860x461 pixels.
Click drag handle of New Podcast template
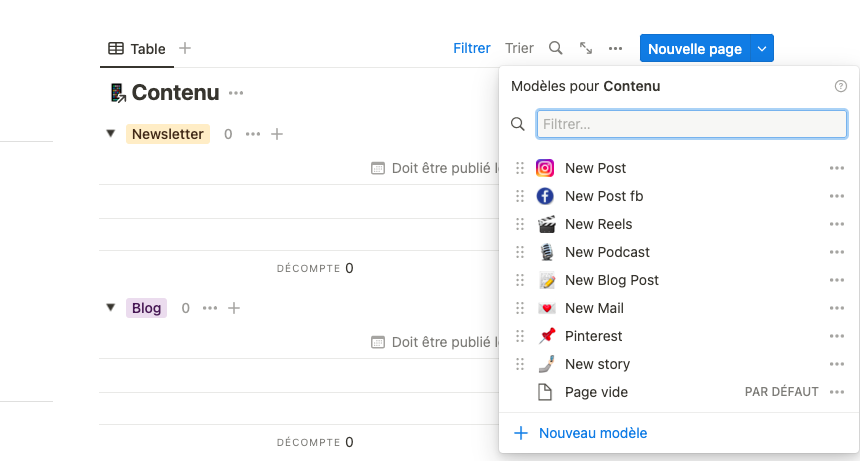(519, 252)
